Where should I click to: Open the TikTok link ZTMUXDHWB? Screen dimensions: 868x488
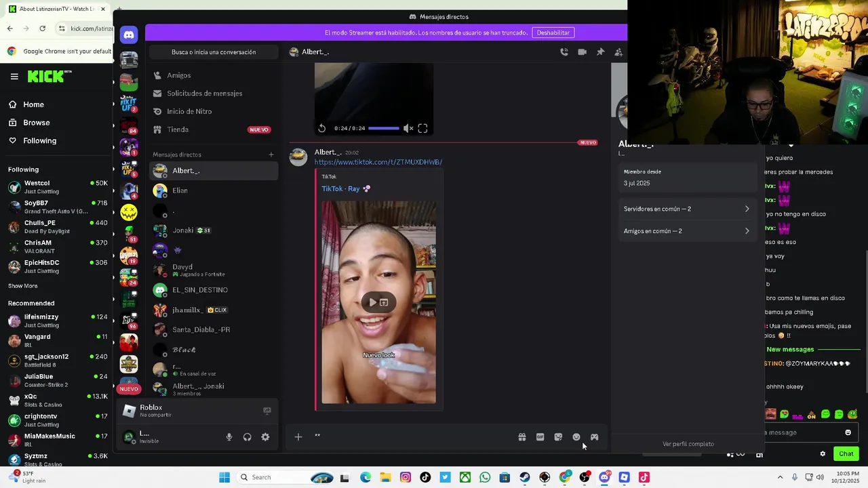click(x=378, y=162)
